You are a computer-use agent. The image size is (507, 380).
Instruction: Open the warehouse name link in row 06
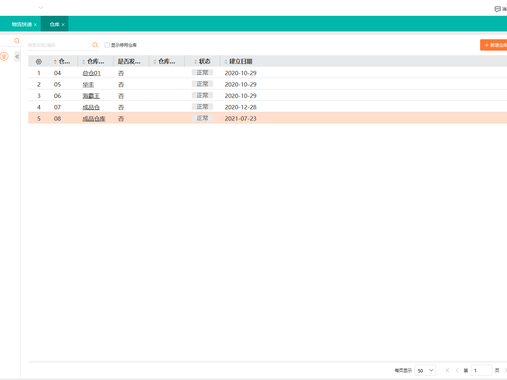click(x=91, y=96)
